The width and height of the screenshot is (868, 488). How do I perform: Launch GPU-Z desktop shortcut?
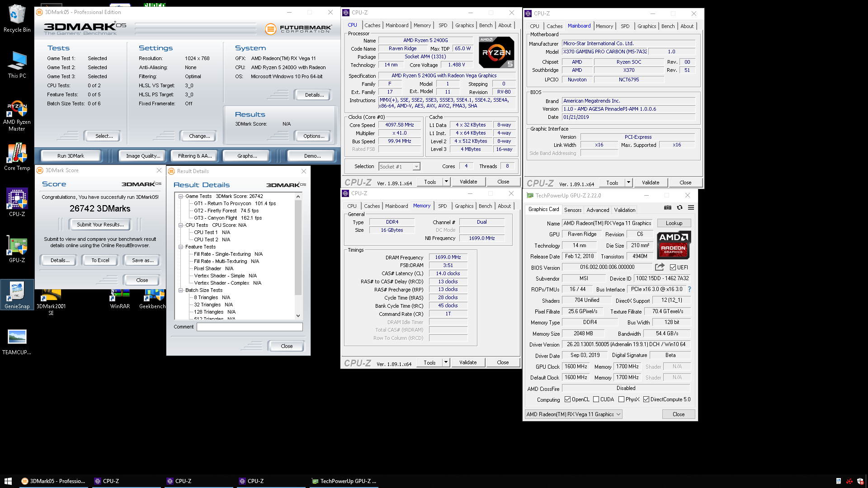point(17,249)
